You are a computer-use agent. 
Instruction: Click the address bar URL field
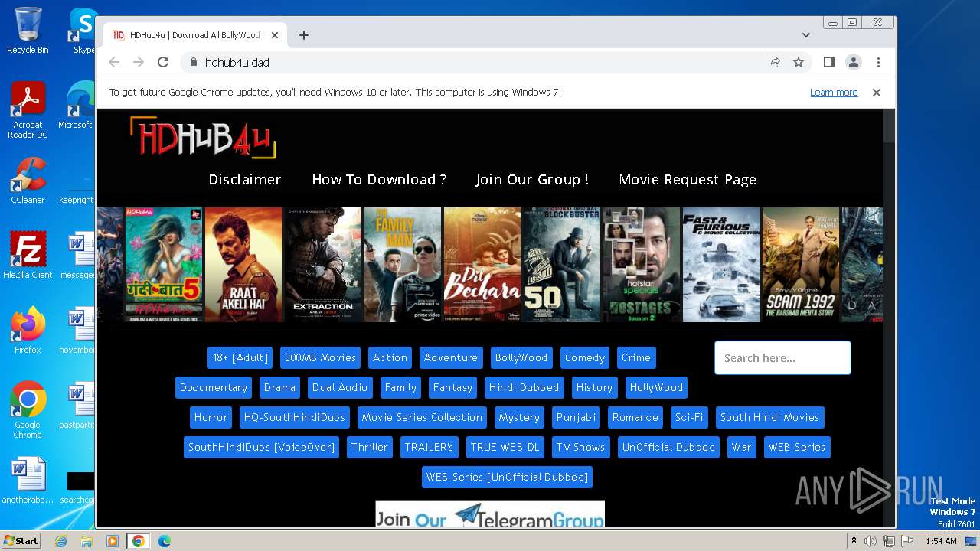(x=475, y=62)
